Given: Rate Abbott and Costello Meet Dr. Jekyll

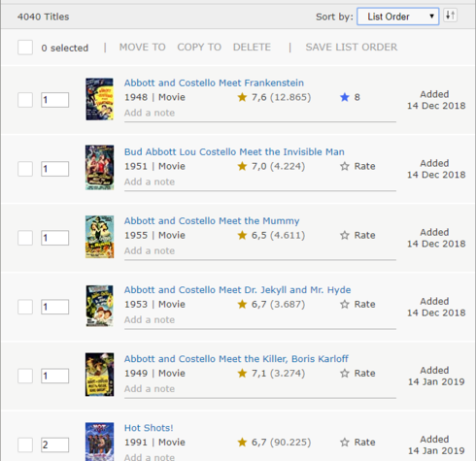Looking at the screenshot, I should pyautogui.click(x=357, y=304).
